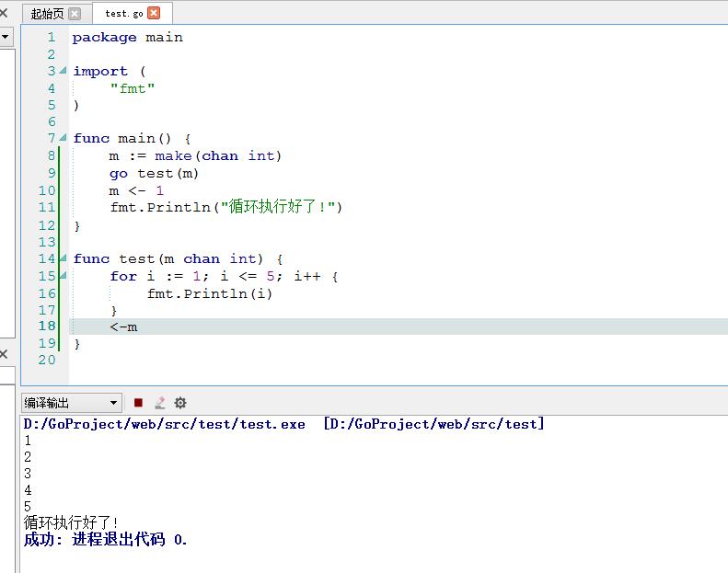
Task: Select the test.go editor tab
Action: (x=124, y=14)
